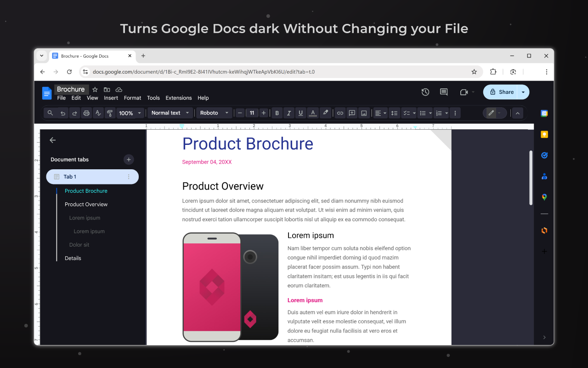The height and width of the screenshot is (368, 588).
Task: Open the Extensions menu
Action: (x=179, y=98)
